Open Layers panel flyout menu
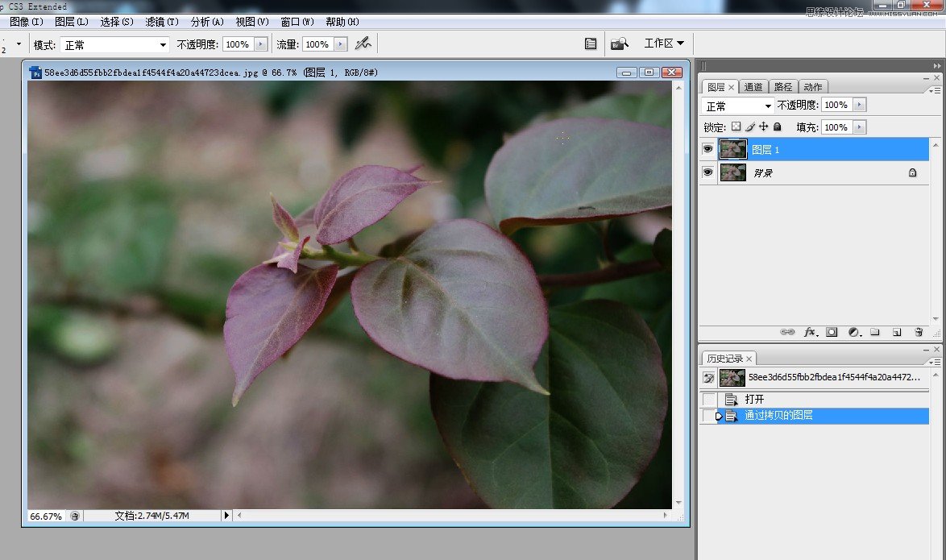 935,90
